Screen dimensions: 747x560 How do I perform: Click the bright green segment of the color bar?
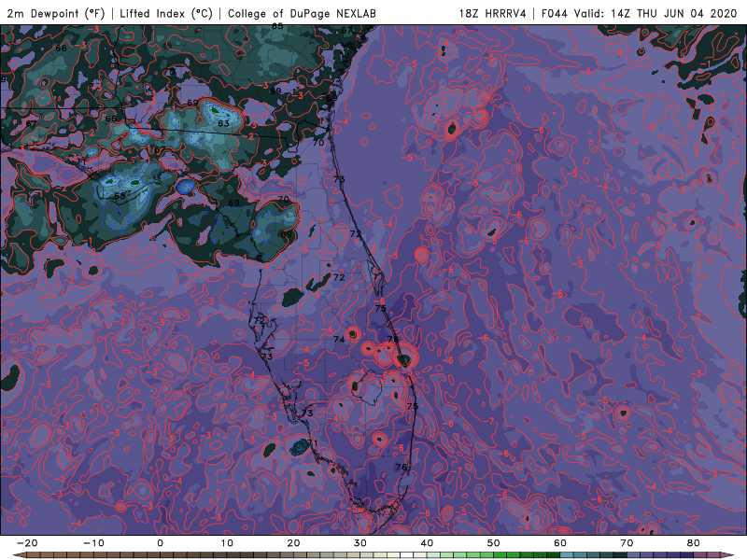tap(500, 554)
